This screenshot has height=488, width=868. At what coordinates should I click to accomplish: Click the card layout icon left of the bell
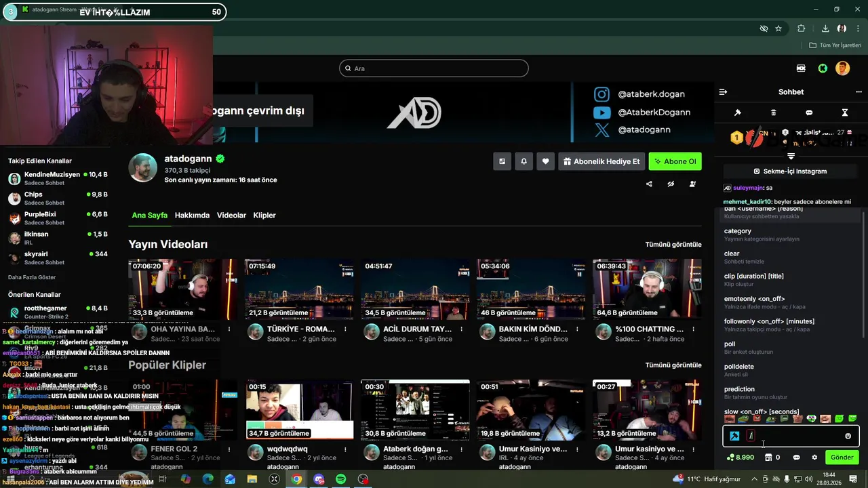click(x=502, y=161)
